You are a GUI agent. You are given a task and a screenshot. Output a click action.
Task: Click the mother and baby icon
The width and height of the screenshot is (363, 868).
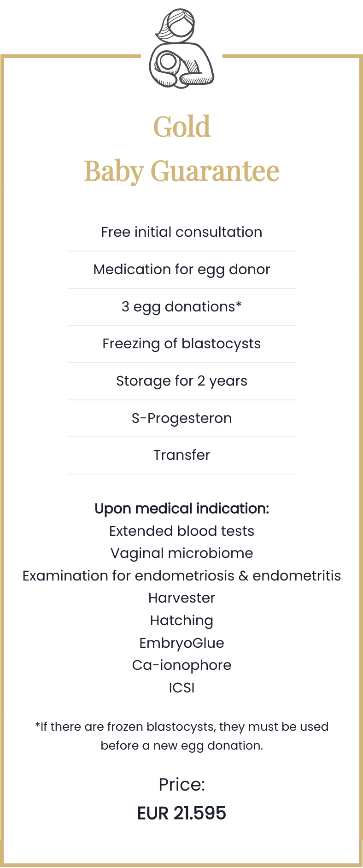tap(181, 48)
